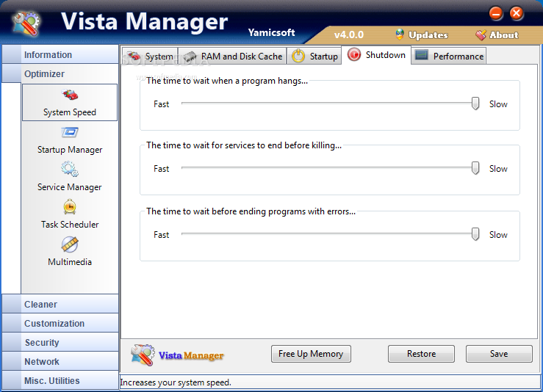Click status bar text 'Increases your system speed.'
The image size is (543, 392).
point(176,382)
